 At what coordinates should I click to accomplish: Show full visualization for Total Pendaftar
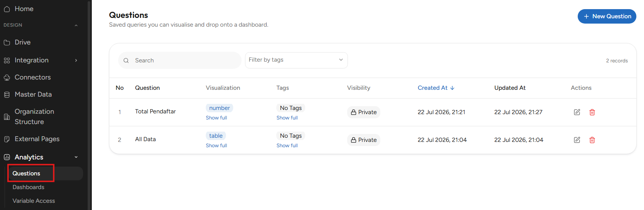(x=216, y=118)
